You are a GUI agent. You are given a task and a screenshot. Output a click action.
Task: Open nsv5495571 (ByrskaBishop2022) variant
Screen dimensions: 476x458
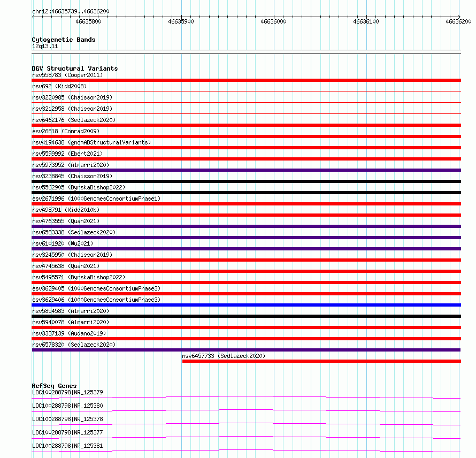[79, 277]
